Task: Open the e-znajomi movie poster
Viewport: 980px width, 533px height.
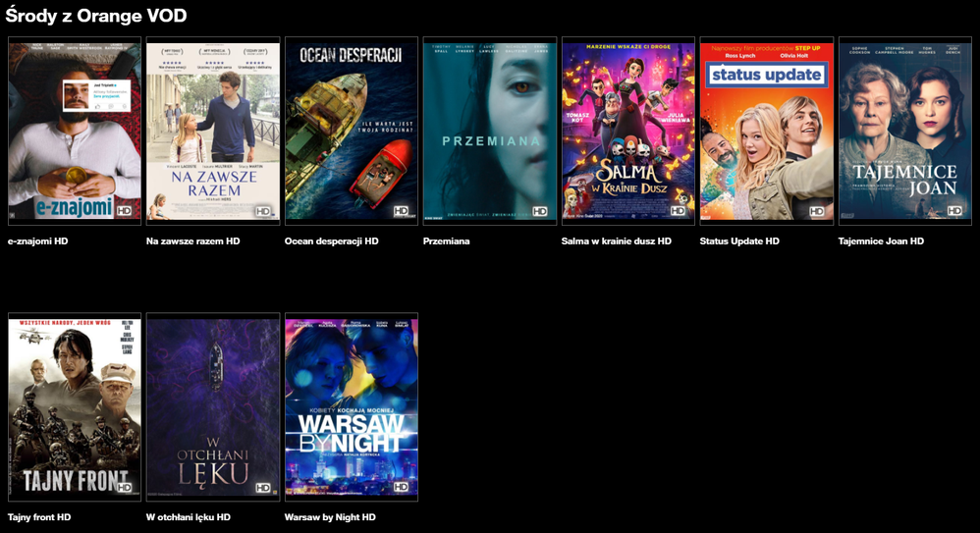Action: point(75,132)
